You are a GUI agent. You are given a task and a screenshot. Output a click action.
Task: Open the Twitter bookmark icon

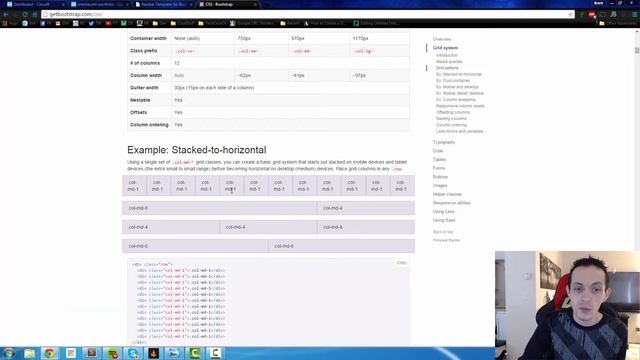pos(91,23)
